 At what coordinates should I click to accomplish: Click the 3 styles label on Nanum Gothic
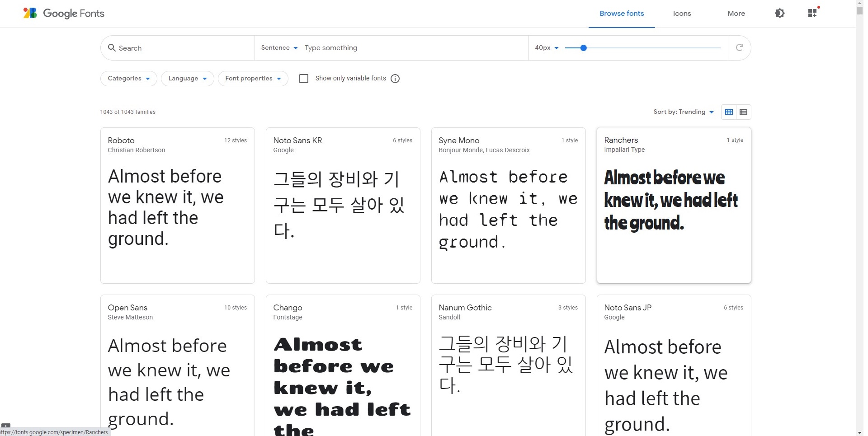(x=568, y=308)
